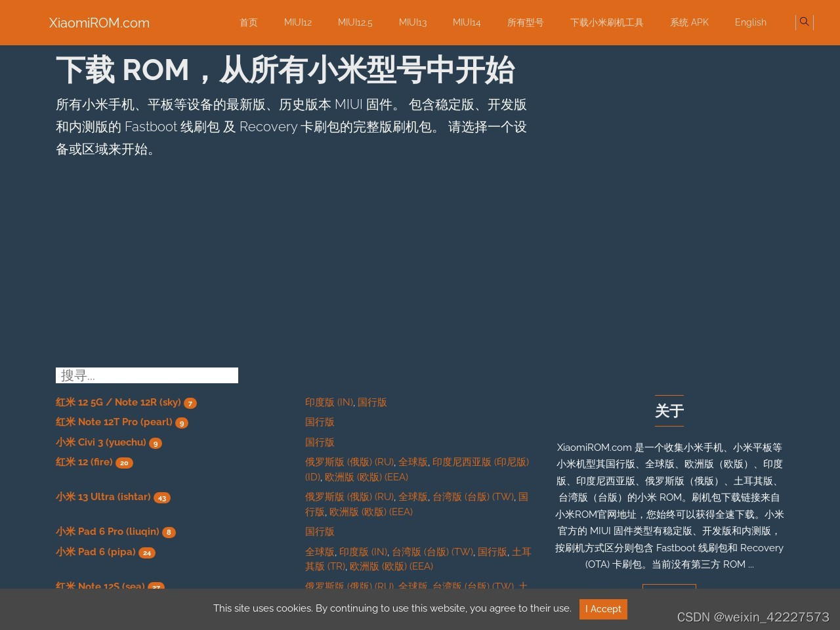Open 下载小米刷机工具 in the navigation
The image size is (840, 630).
(x=607, y=22)
